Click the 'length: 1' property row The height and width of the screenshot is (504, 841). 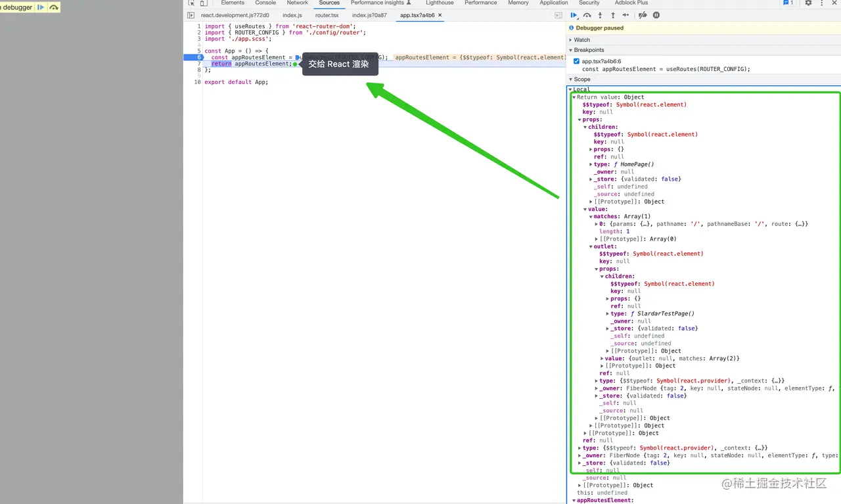614,232
